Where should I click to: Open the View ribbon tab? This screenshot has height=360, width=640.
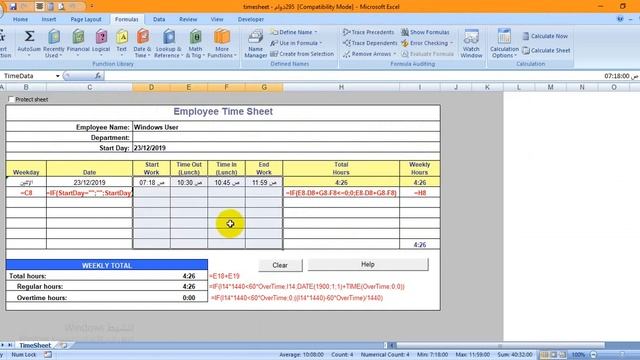coord(217,19)
